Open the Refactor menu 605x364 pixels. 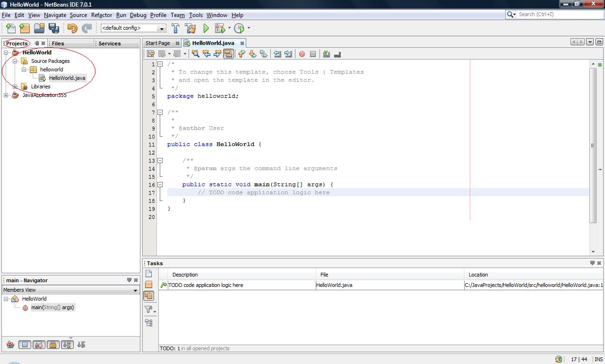coord(101,15)
